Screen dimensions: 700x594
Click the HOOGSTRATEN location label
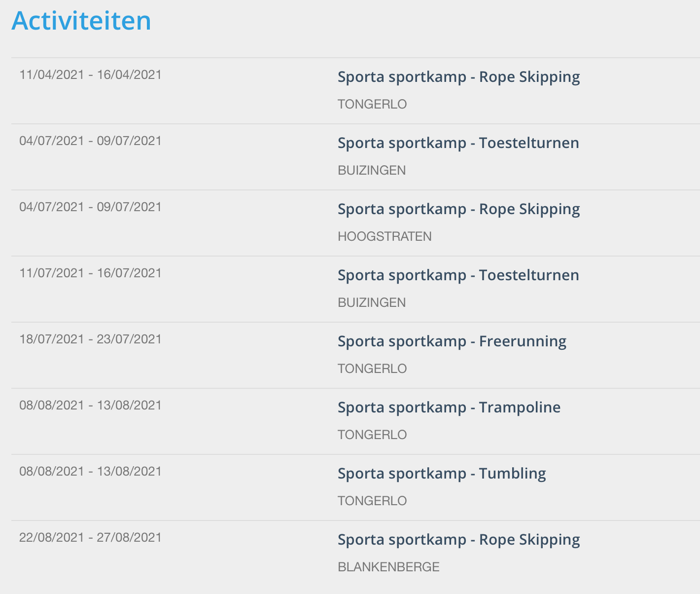(385, 236)
